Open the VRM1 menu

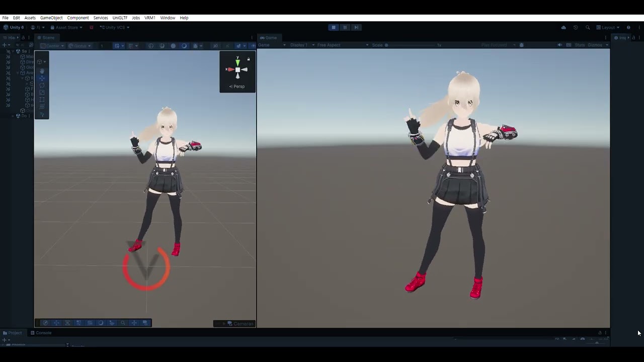pos(150,18)
